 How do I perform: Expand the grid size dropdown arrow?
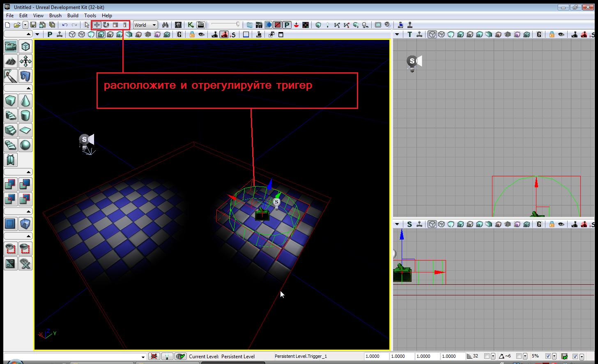tap(493, 356)
